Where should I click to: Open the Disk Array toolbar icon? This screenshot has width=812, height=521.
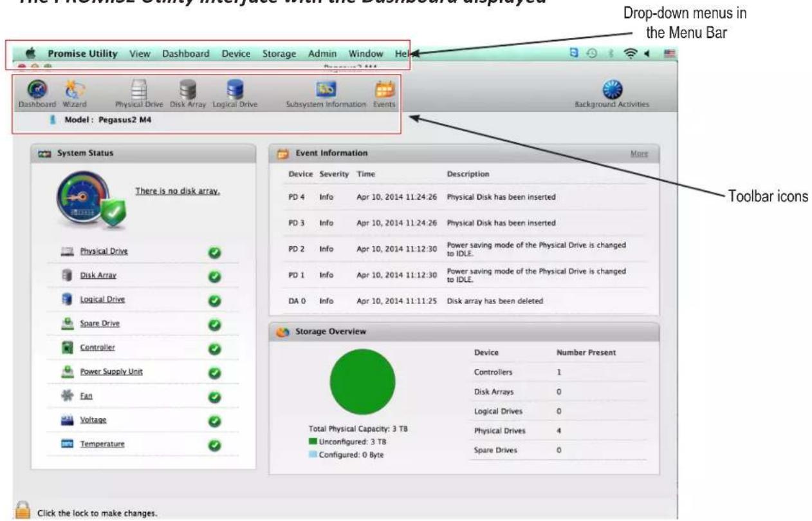click(187, 94)
